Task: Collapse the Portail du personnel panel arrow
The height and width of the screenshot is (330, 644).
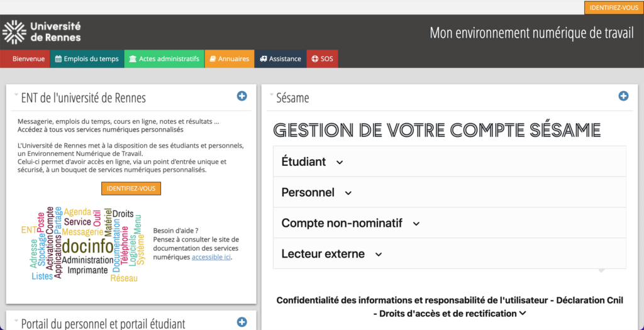Action: [x=16, y=321]
